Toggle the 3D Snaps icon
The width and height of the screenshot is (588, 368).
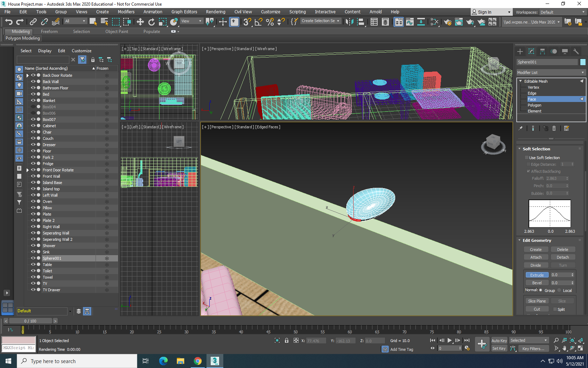[247, 22]
